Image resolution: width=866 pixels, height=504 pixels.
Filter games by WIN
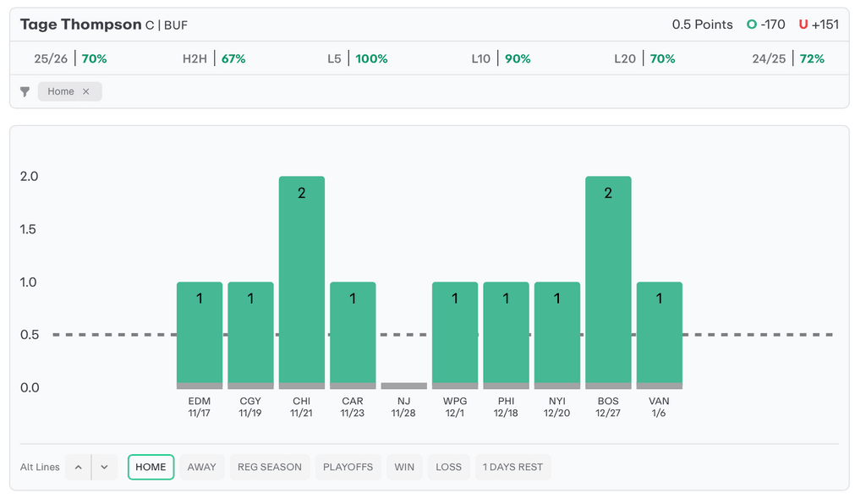[404, 467]
